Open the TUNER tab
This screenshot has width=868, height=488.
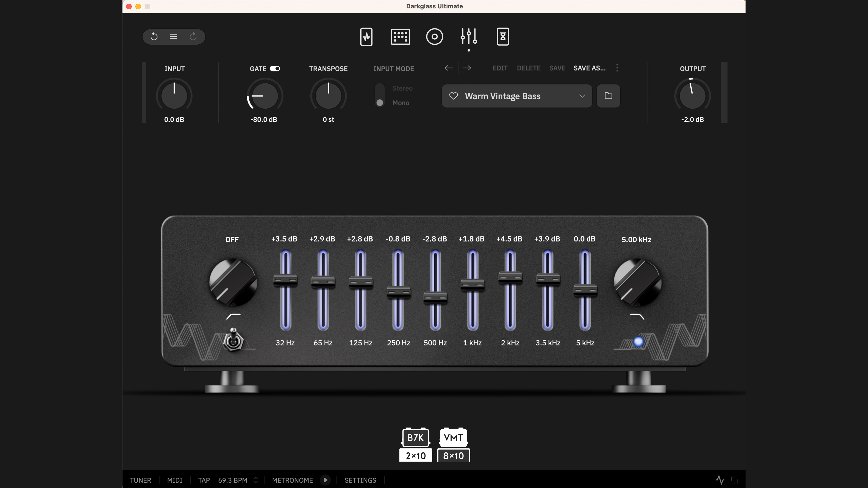click(x=141, y=480)
